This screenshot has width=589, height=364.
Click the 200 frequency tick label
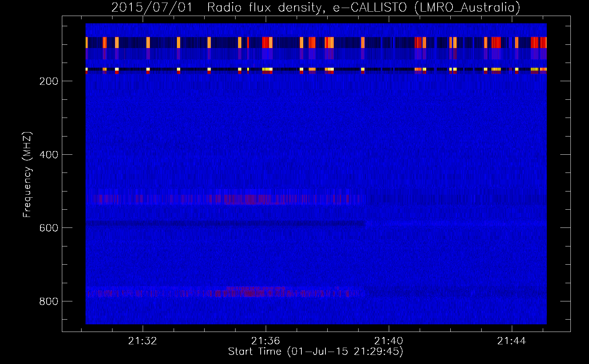click(x=48, y=81)
